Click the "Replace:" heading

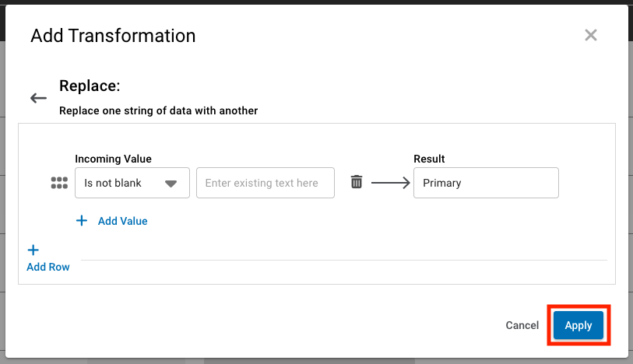point(90,86)
